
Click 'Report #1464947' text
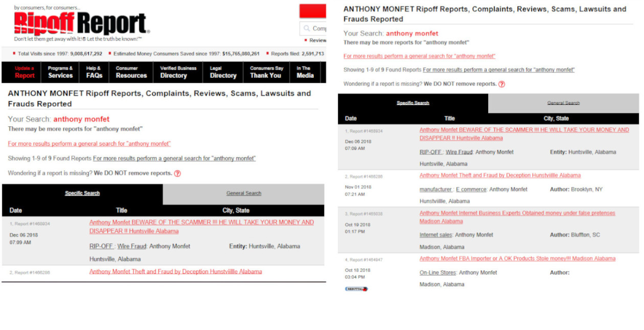pos(366,260)
